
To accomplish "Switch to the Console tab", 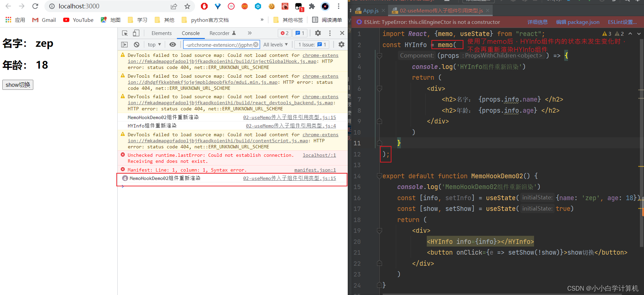I will click(x=191, y=33).
